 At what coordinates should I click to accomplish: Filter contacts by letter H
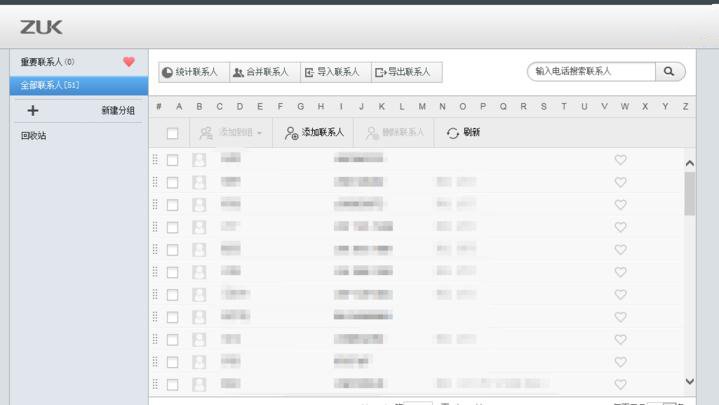point(321,106)
